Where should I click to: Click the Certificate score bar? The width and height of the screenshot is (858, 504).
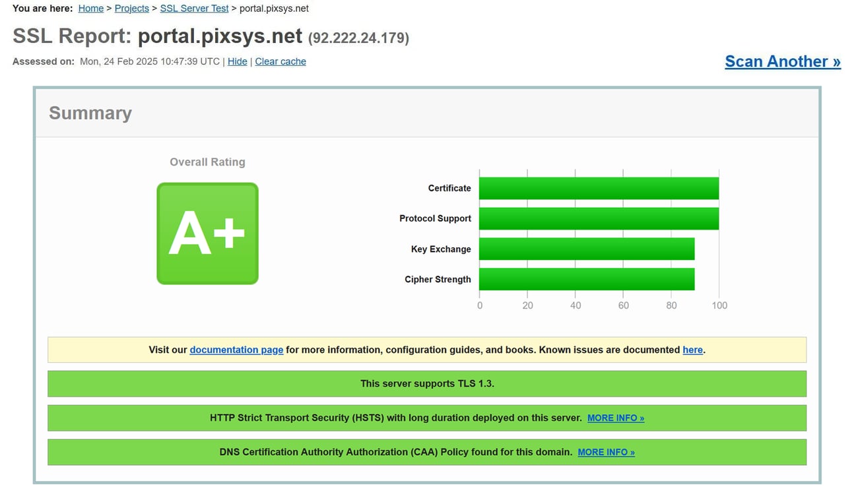pyautogui.click(x=599, y=188)
